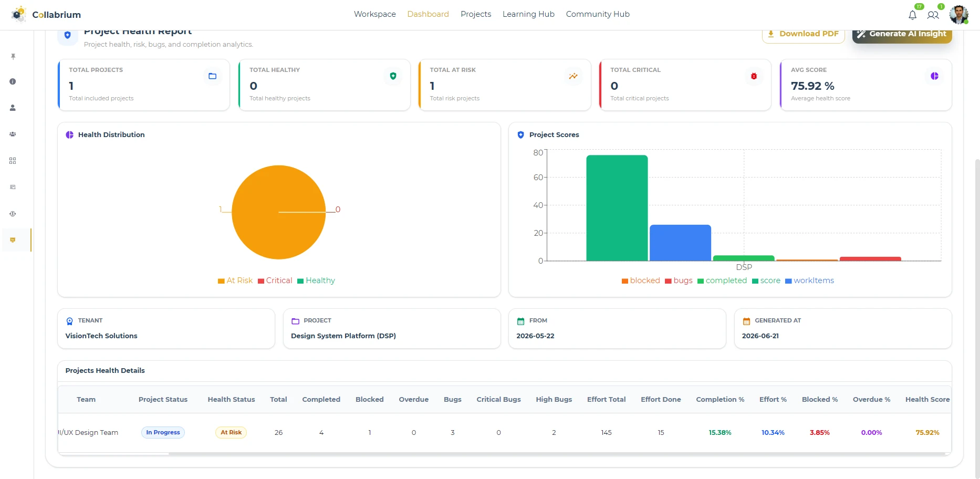Toggle the Healthy legend in Health Distribution
The height and width of the screenshot is (479, 980).
(x=316, y=280)
